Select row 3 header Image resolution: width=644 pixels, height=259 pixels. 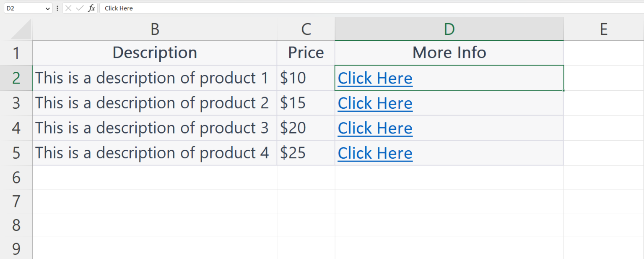pos(17,103)
